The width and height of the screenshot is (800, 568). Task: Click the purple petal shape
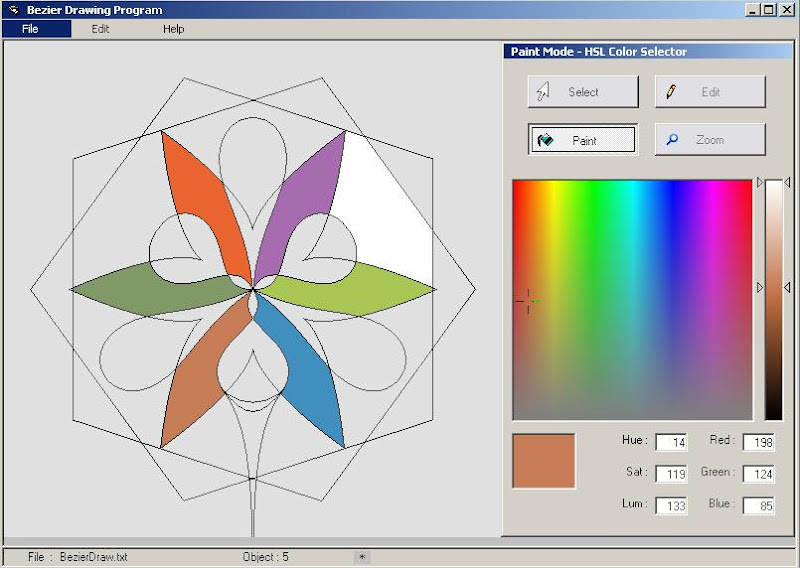(x=311, y=190)
